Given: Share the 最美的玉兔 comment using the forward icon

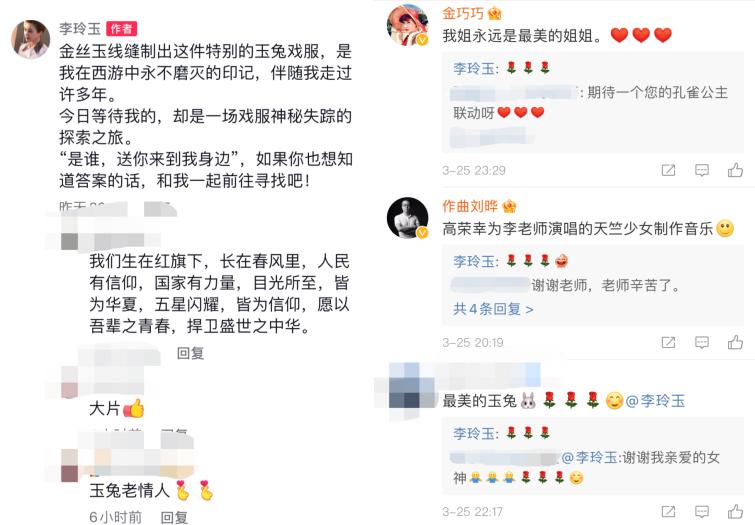Looking at the screenshot, I should 668,512.
